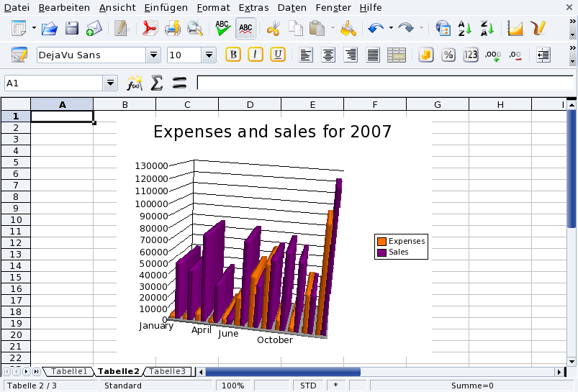
Task: Open the Function Wizard
Action: pyautogui.click(x=135, y=83)
